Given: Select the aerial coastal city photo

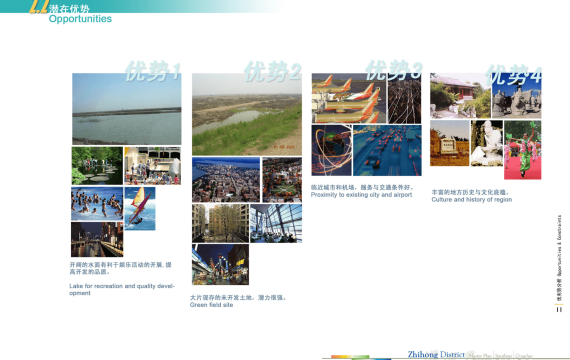Looking at the screenshot, I should (226, 180).
